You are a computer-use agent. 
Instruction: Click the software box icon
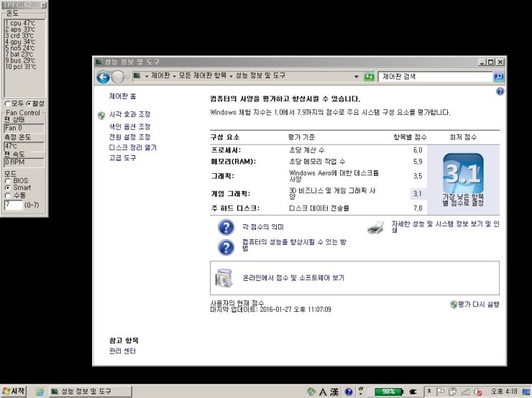pyautogui.click(x=224, y=277)
